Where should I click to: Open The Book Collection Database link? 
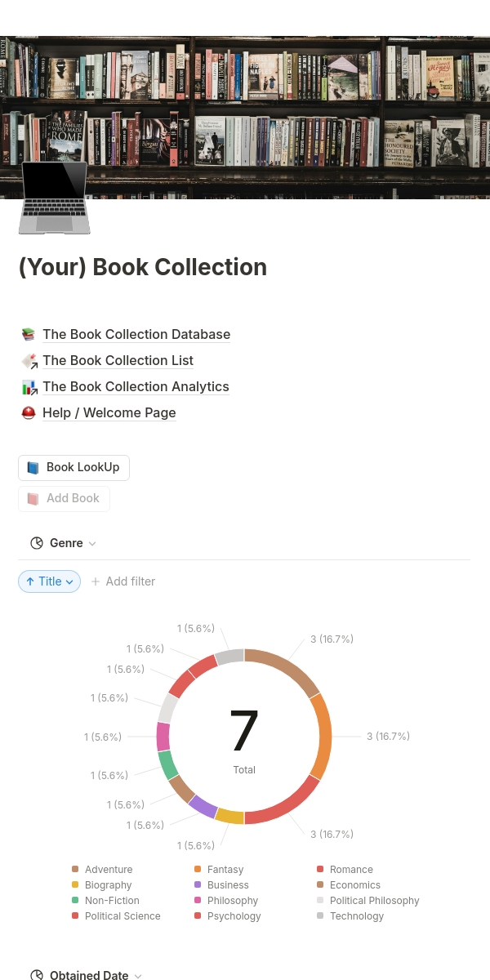click(136, 334)
